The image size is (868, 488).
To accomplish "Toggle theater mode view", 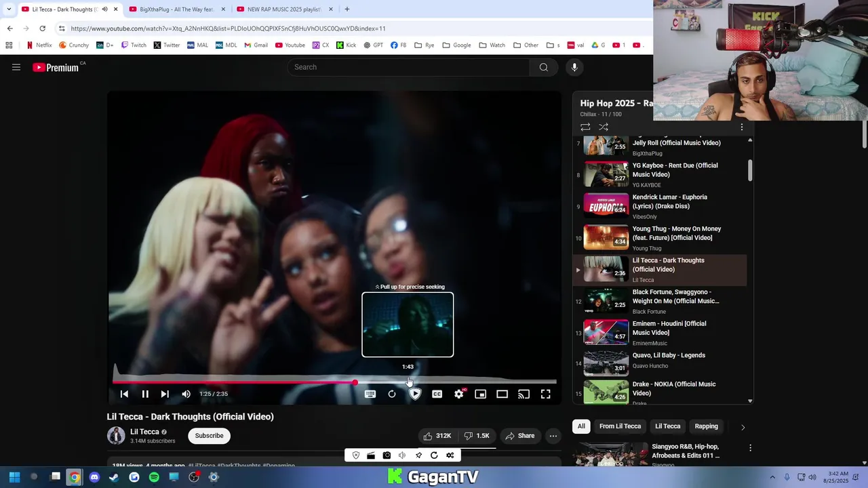I will click(x=502, y=394).
